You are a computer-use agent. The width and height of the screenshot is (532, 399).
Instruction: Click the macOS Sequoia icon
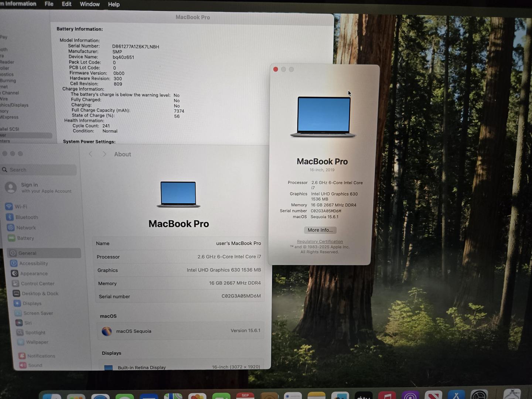coord(107,331)
